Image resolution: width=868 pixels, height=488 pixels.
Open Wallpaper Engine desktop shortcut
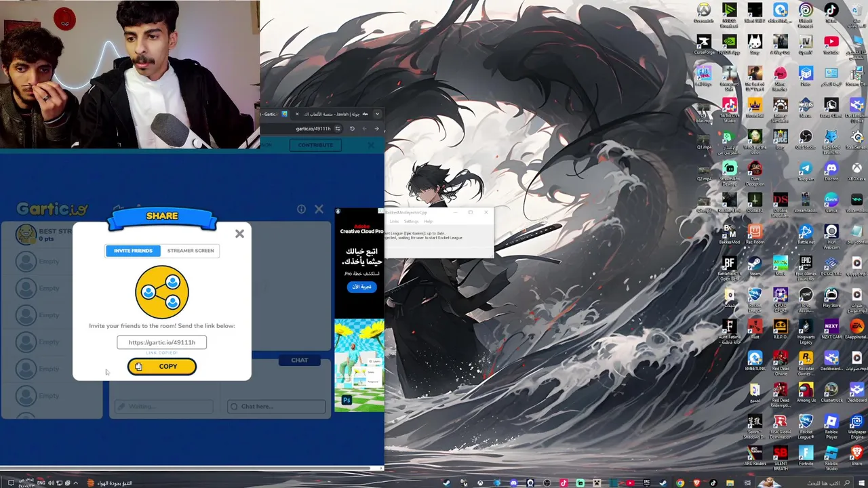(x=856, y=426)
